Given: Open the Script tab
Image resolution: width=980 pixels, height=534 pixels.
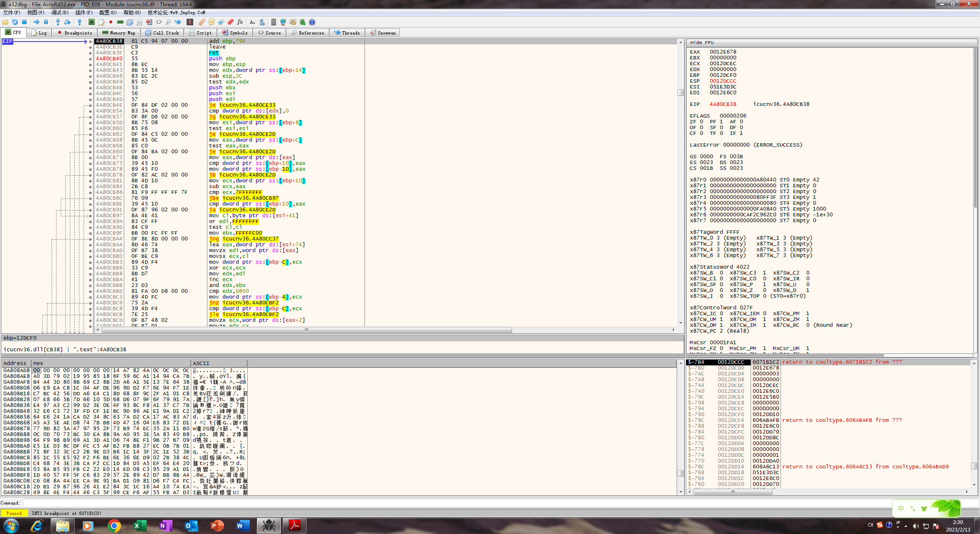Looking at the screenshot, I should (x=200, y=33).
